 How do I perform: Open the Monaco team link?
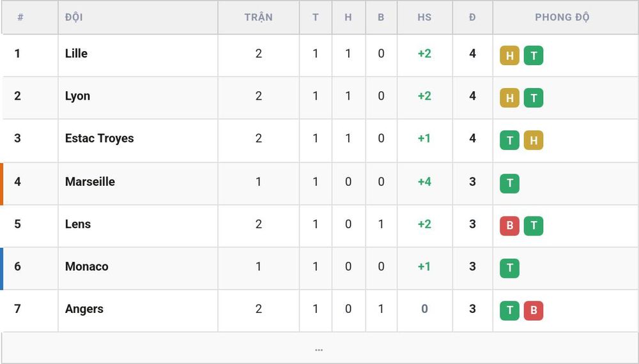pyautogui.click(x=87, y=266)
